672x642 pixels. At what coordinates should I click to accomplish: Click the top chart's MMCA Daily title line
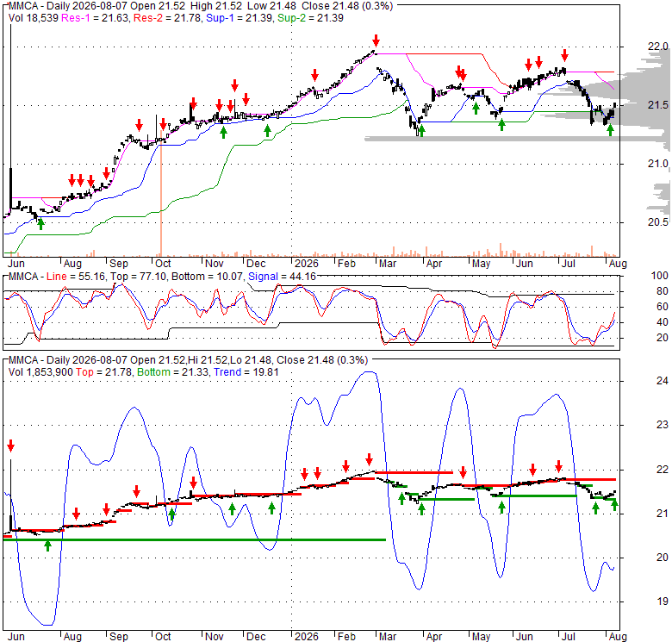tap(201, 6)
